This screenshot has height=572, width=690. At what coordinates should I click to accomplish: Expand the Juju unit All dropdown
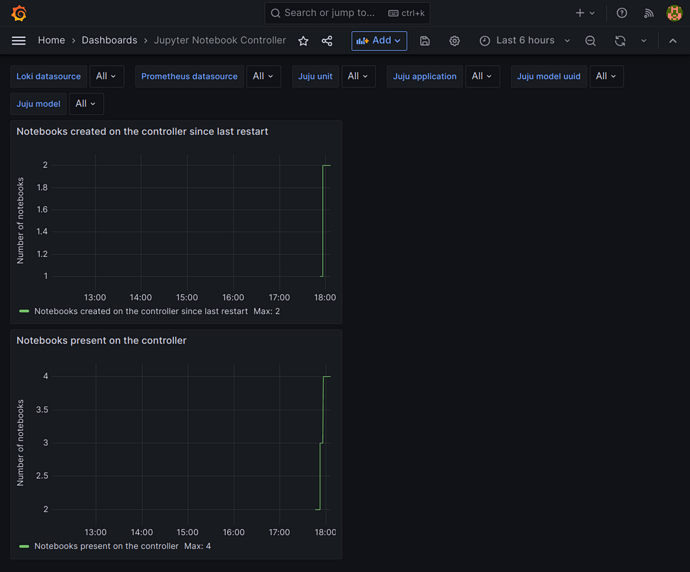(358, 76)
